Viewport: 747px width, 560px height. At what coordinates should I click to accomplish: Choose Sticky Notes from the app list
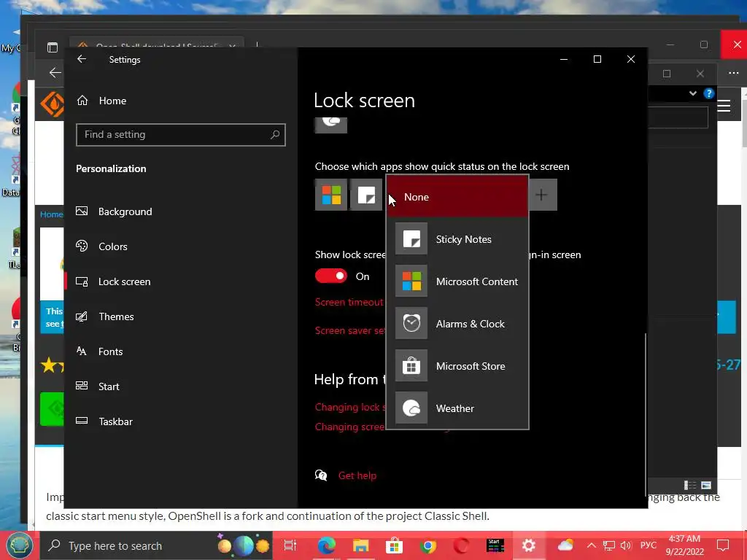[x=457, y=239]
